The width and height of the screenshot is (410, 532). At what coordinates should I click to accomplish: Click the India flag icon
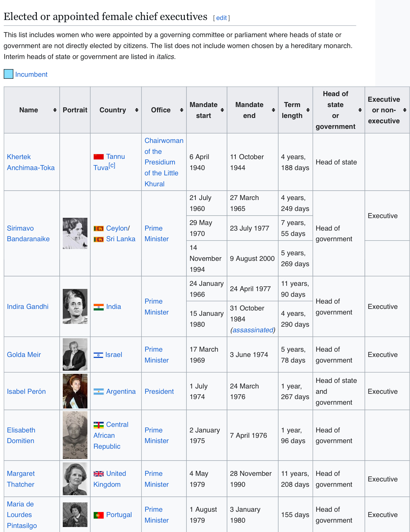[99, 307]
